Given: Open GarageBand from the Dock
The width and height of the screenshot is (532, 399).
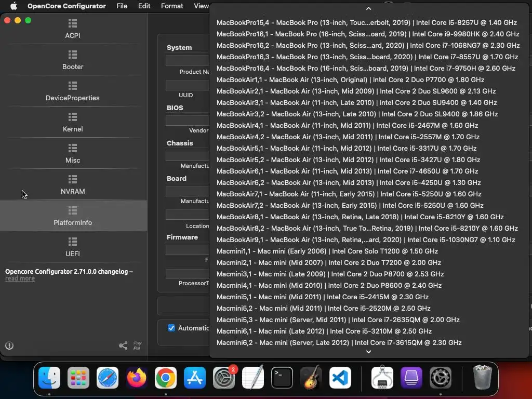Looking at the screenshot, I should (311, 378).
